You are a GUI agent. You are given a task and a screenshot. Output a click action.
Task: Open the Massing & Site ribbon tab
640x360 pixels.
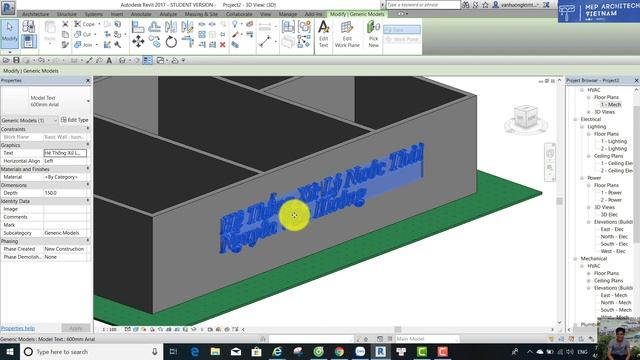(x=201, y=14)
